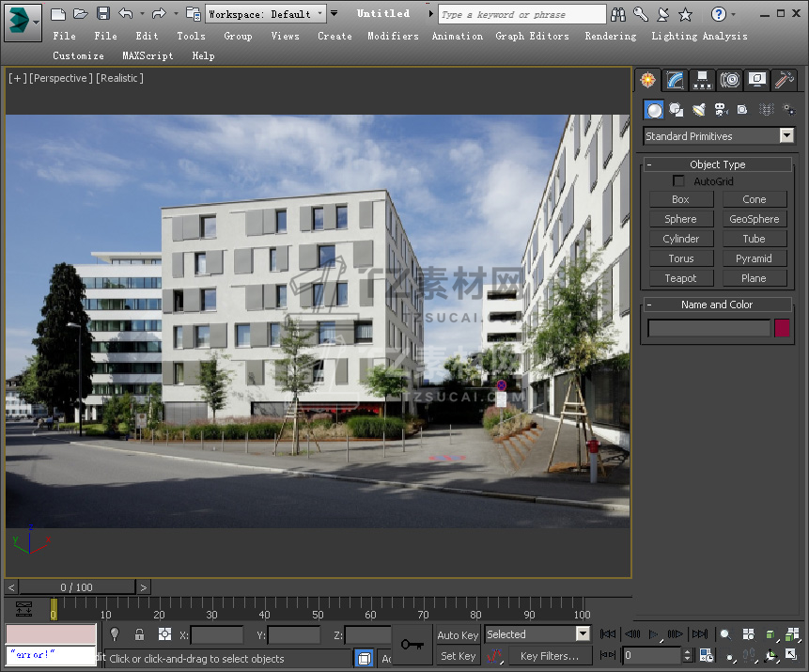
Task: Open the 3ds Max application menu logo
Action: click(x=23, y=23)
